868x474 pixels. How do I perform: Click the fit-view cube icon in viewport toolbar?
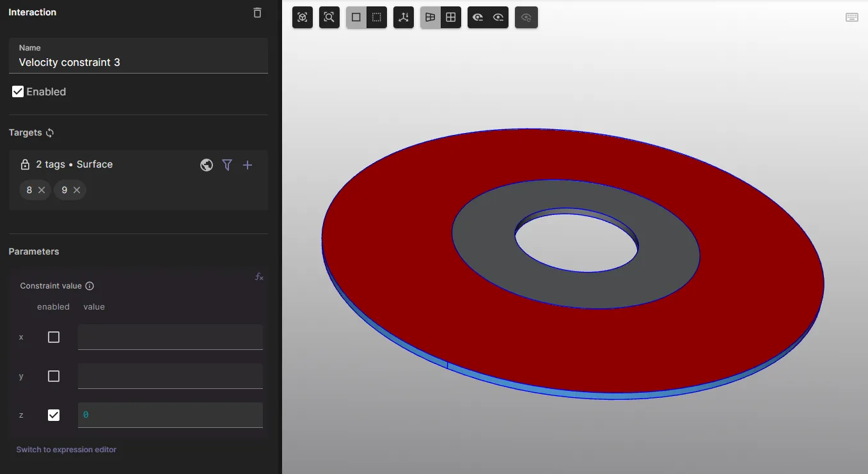click(303, 17)
